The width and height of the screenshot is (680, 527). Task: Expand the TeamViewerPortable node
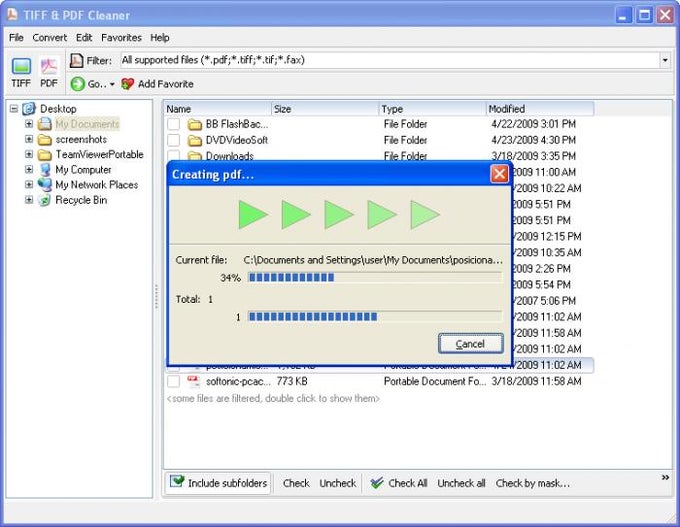pyautogui.click(x=29, y=154)
